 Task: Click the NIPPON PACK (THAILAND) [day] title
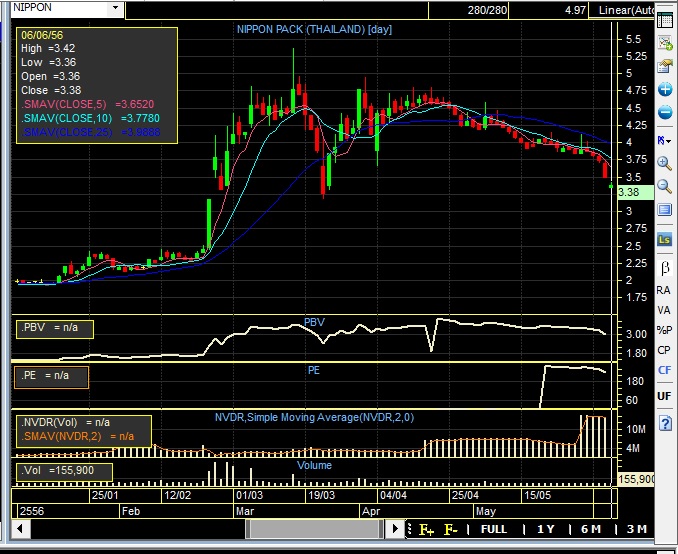[314, 29]
